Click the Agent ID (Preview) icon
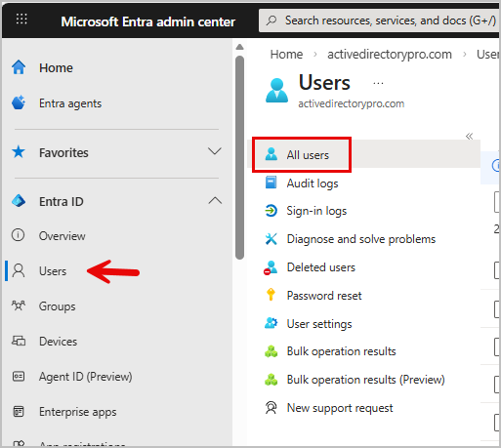The height and width of the screenshot is (448, 501). 19,377
